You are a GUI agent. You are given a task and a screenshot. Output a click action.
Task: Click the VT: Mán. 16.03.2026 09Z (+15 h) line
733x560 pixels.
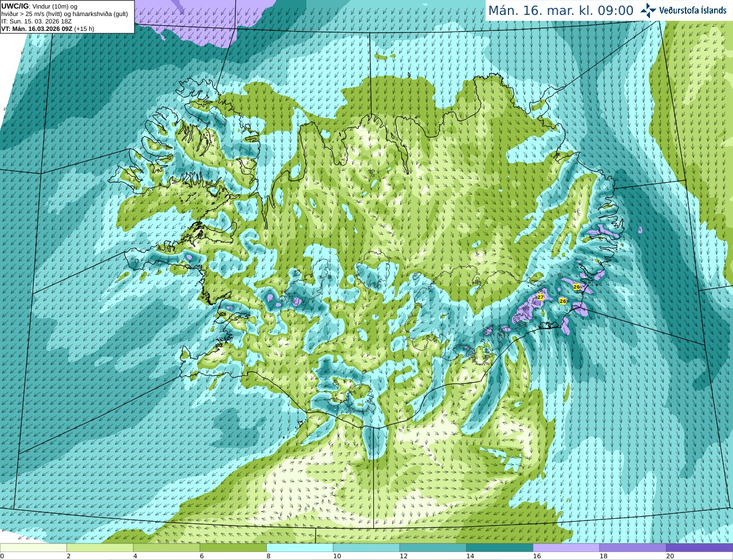point(48,29)
